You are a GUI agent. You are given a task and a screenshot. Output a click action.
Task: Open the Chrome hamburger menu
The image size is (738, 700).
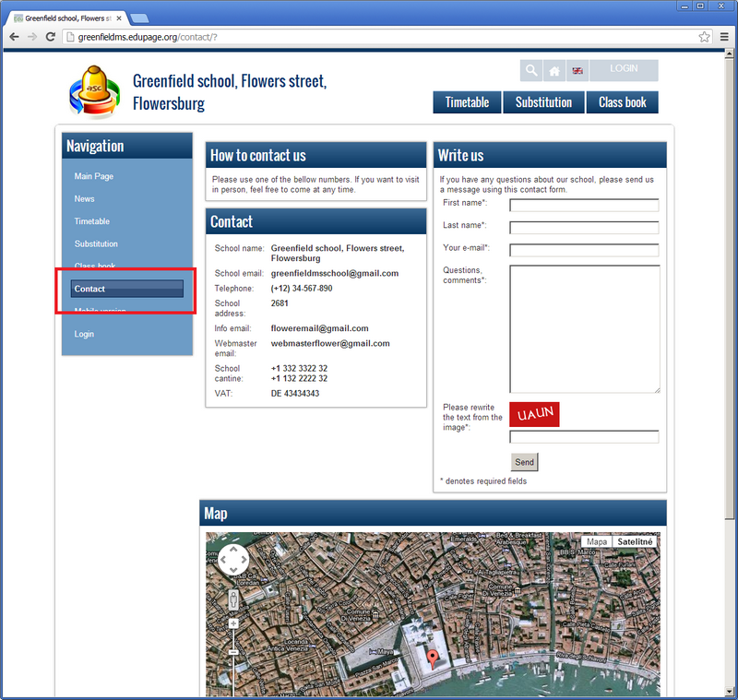724,37
